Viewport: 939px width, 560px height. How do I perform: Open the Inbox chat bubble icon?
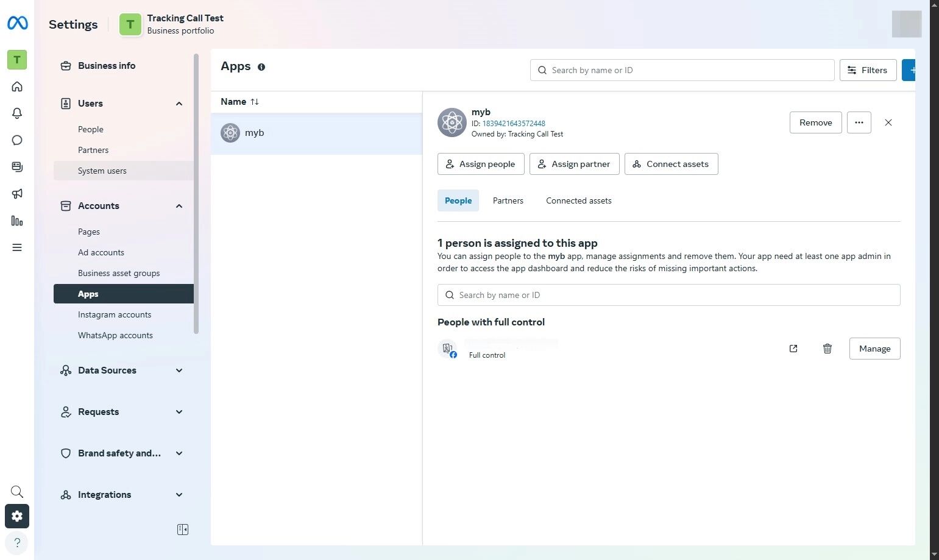click(x=17, y=140)
